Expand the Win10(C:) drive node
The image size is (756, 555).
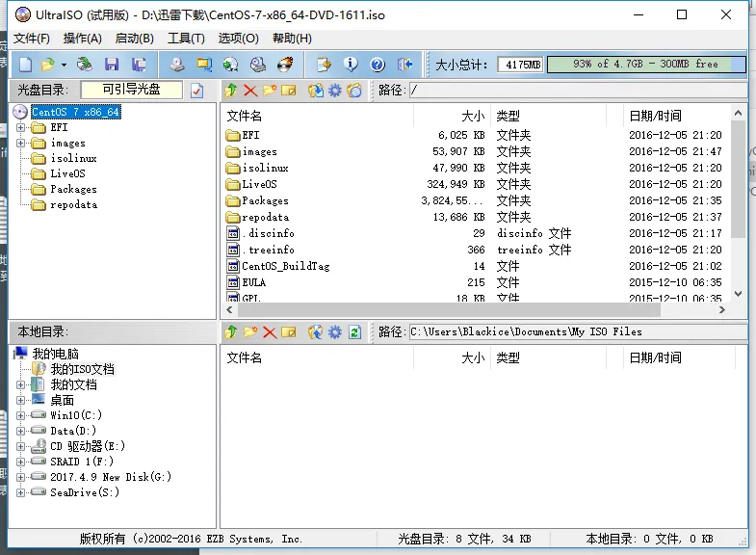(x=21, y=415)
